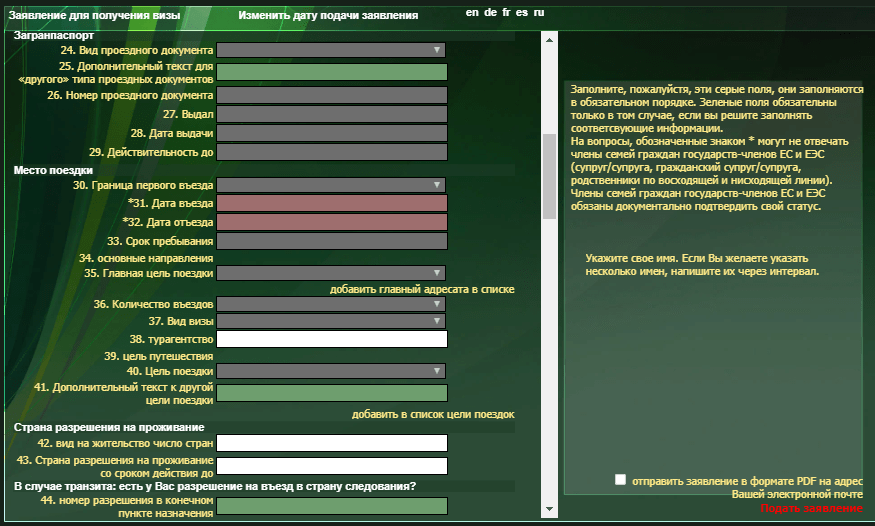Open the 'Количество въездов' dropdown

pos(331,304)
